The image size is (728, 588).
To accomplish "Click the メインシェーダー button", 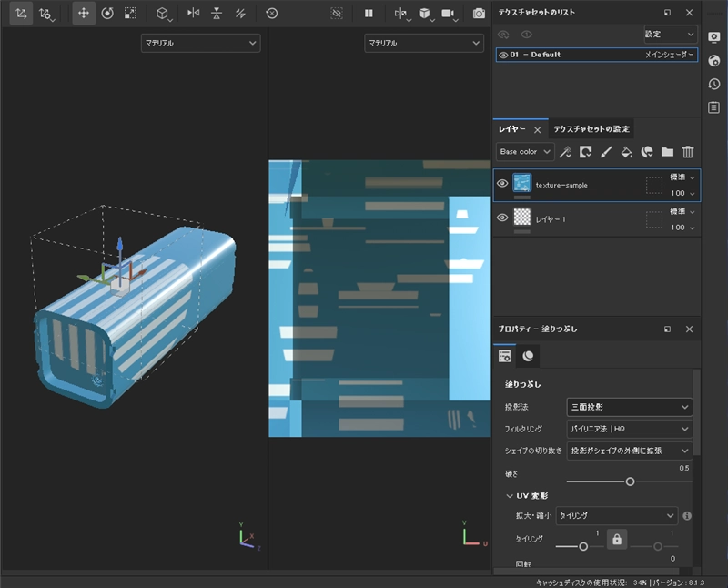I will [x=670, y=55].
